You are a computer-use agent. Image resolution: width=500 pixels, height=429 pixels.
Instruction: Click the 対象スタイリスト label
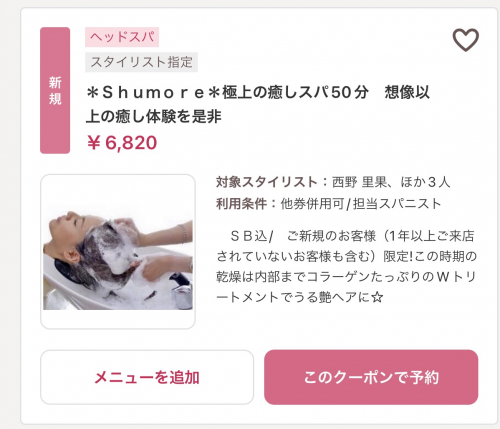266,182
